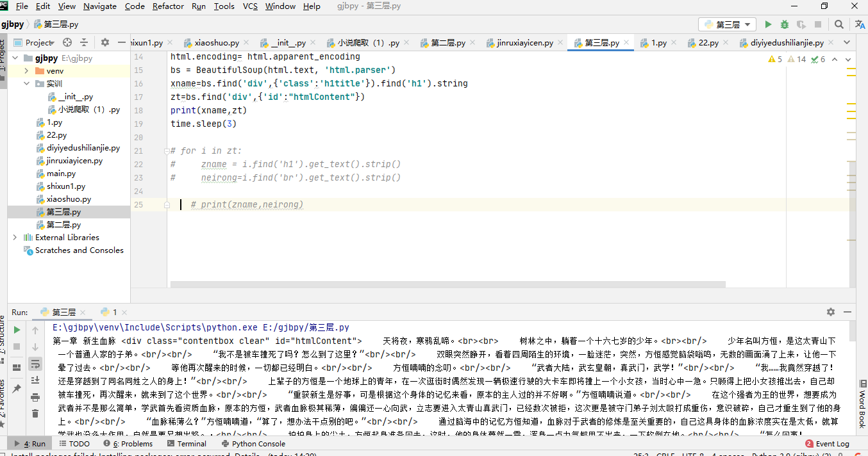
Task: Click the 14 weak warnings indicator
Action: coord(796,60)
